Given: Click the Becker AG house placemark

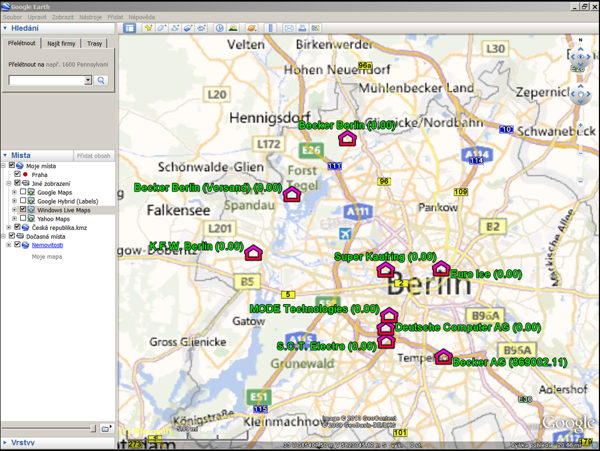Looking at the screenshot, I should pos(443,357).
